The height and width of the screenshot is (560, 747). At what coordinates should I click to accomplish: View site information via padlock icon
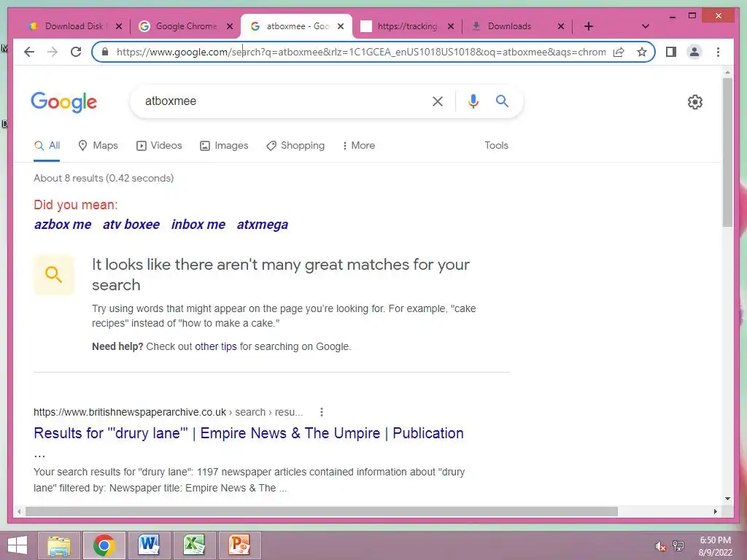point(105,52)
